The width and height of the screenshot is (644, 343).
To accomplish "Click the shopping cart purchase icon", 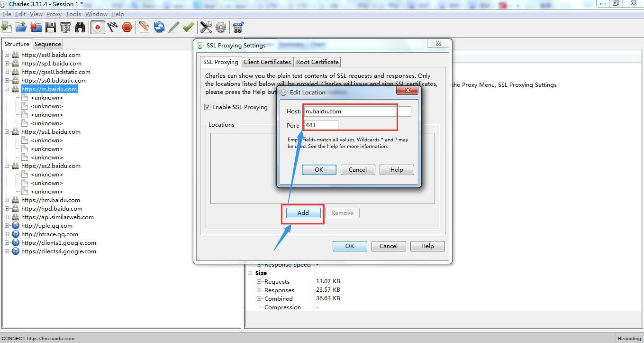I will pyautogui.click(x=238, y=27).
